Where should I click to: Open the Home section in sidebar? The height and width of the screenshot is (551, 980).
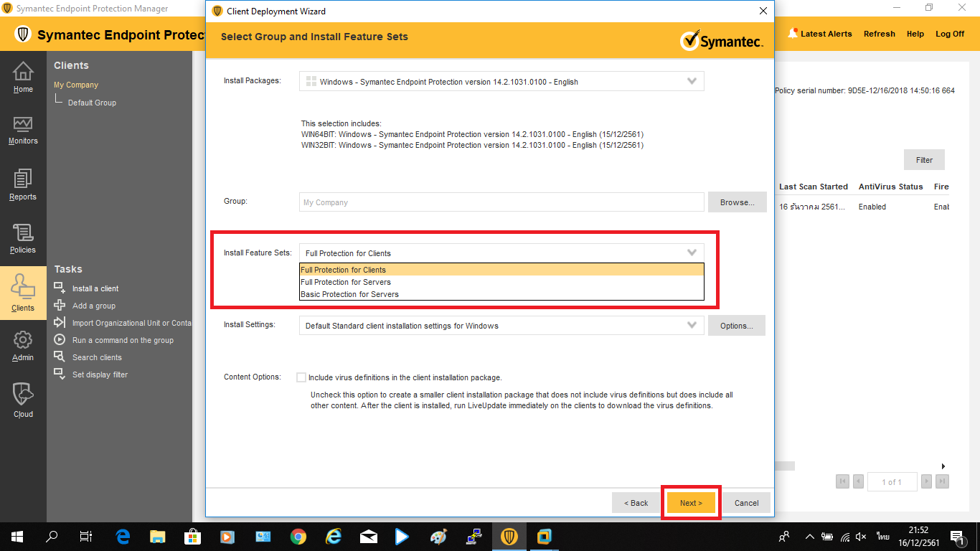(23, 77)
